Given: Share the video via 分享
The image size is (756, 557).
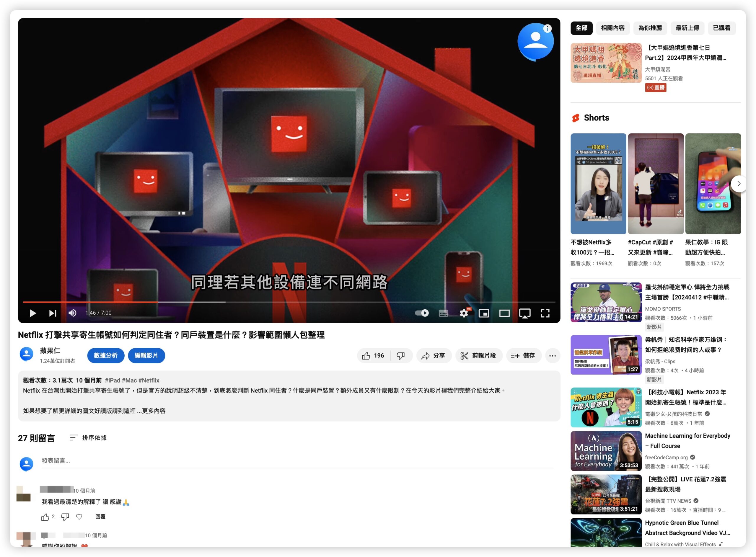Looking at the screenshot, I should [434, 355].
